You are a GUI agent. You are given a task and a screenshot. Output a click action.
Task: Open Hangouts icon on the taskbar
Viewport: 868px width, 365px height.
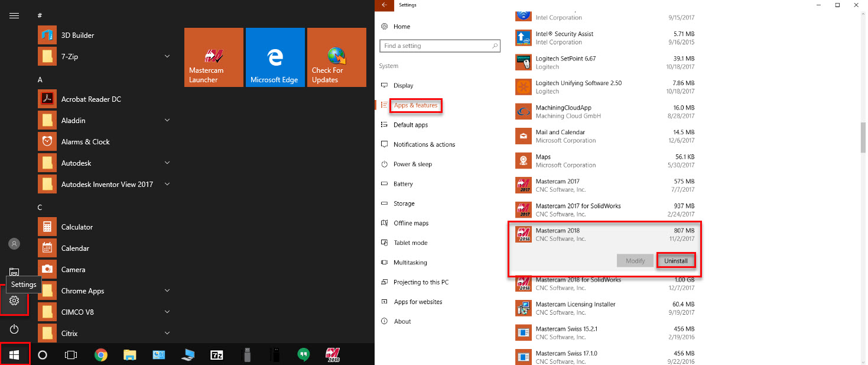(303, 355)
